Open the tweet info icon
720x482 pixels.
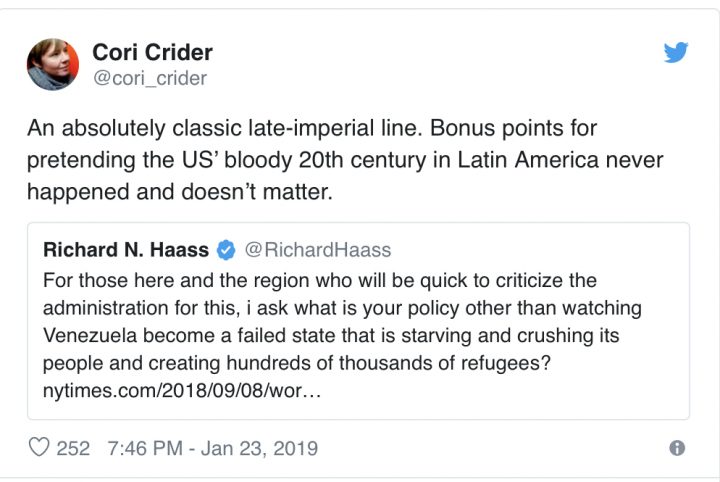click(677, 448)
